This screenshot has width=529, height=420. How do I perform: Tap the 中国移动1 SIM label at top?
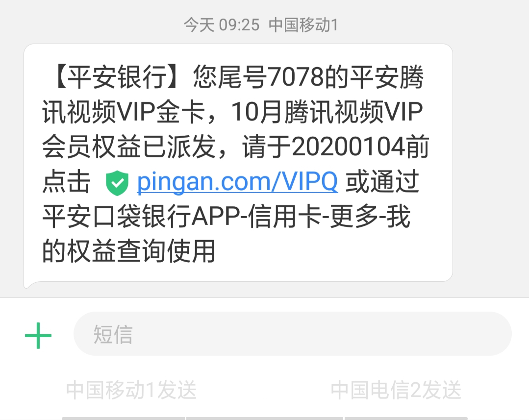tap(303, 25)
